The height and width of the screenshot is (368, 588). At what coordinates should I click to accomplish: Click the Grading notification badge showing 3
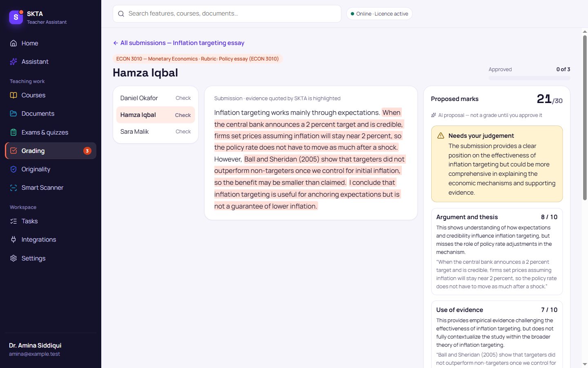tap(87, 151)
